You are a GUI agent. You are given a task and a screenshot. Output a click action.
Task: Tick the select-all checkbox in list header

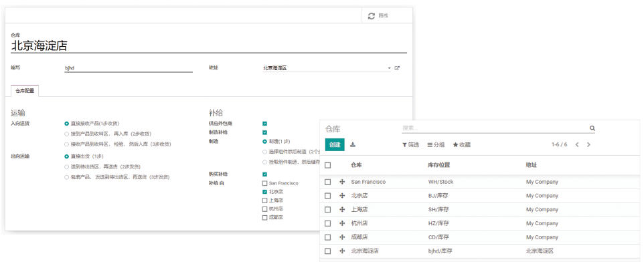pos(327,165)
